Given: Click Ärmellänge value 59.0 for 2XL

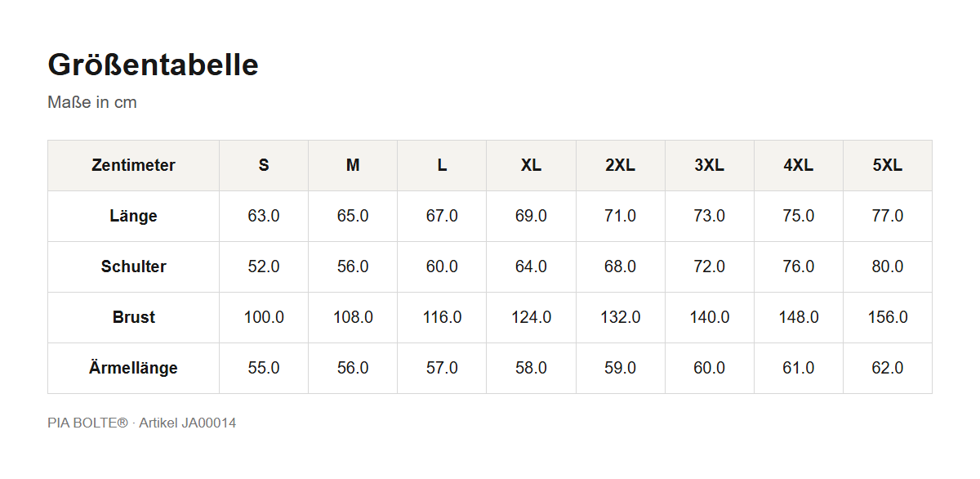Looking at the screenshot, I should (x=621, y=368).
